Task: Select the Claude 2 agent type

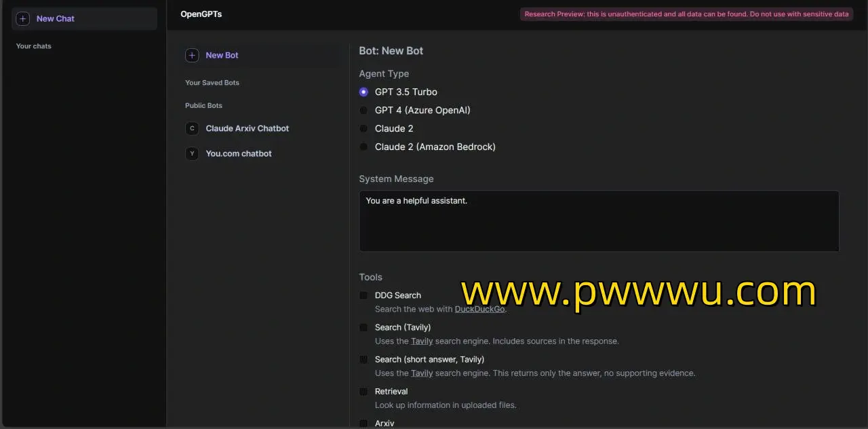Action: click(363, 129)
